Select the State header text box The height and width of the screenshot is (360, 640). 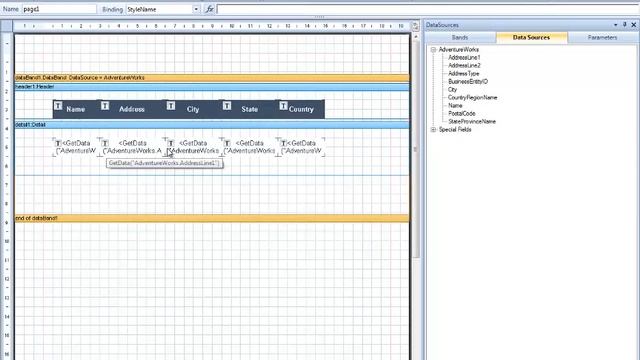coord(249,109)
